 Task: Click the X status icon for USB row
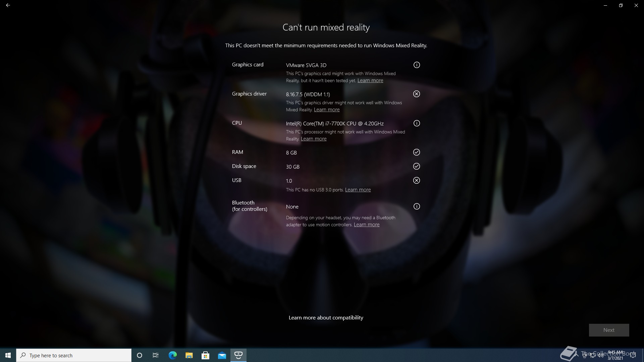[417, 180]
